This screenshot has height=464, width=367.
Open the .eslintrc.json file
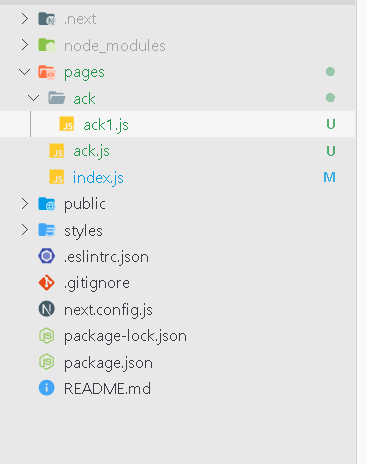(x=106, y=257)
